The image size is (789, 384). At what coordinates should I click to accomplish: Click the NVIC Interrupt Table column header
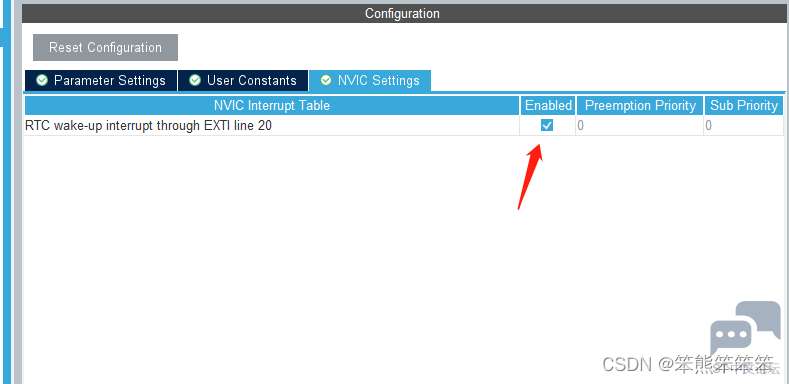point(272,105)
